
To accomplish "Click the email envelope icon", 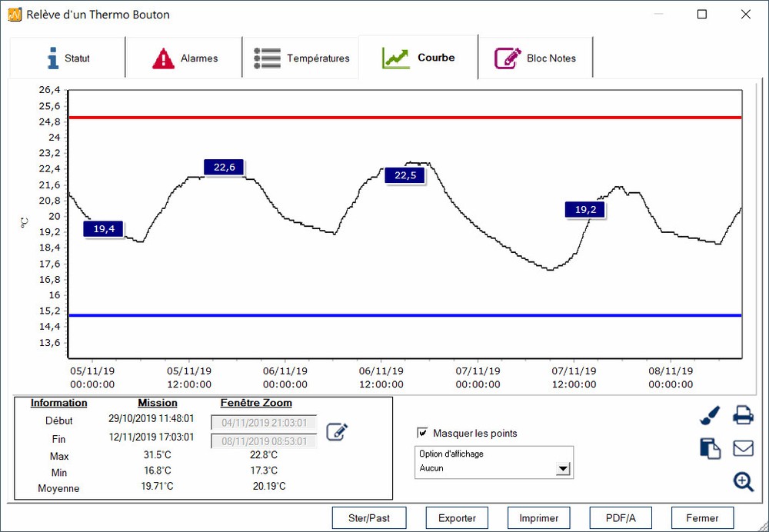I will coord(743,447).
